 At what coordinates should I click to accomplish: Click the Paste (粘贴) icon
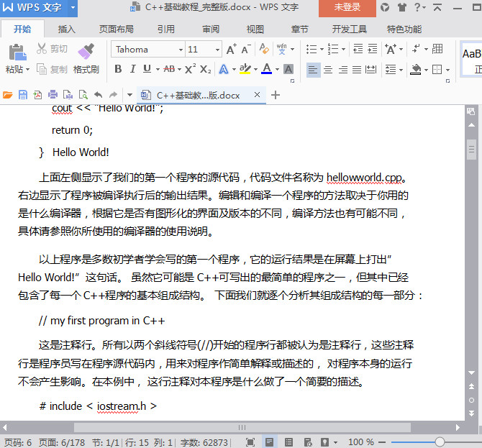coord(17,52)
